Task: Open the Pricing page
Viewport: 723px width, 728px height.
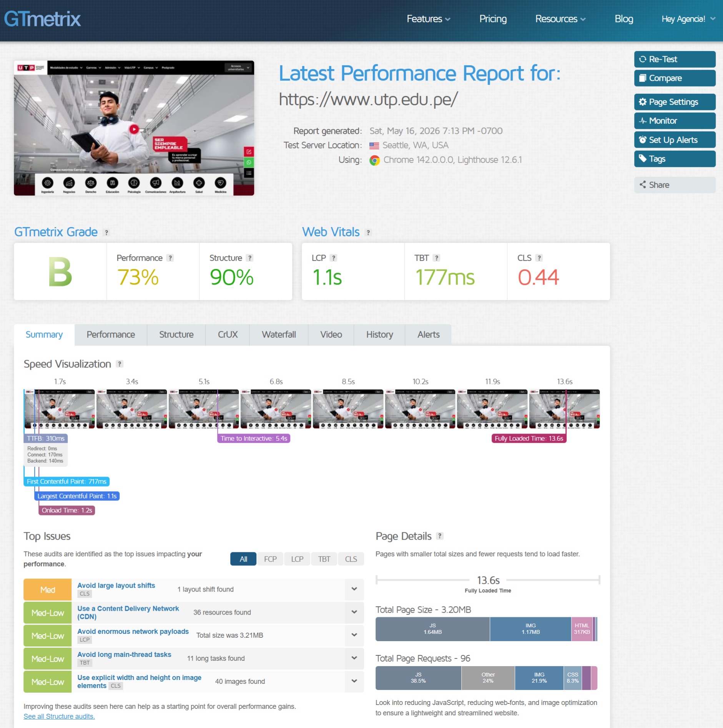Action: click(493, 19)
